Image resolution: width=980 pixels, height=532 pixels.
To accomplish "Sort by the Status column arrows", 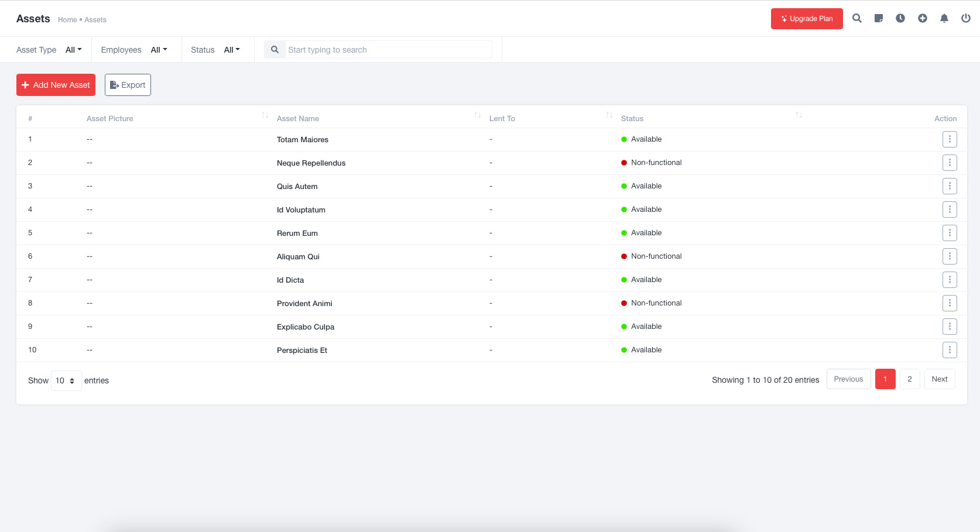I will [x=799, y=115].
